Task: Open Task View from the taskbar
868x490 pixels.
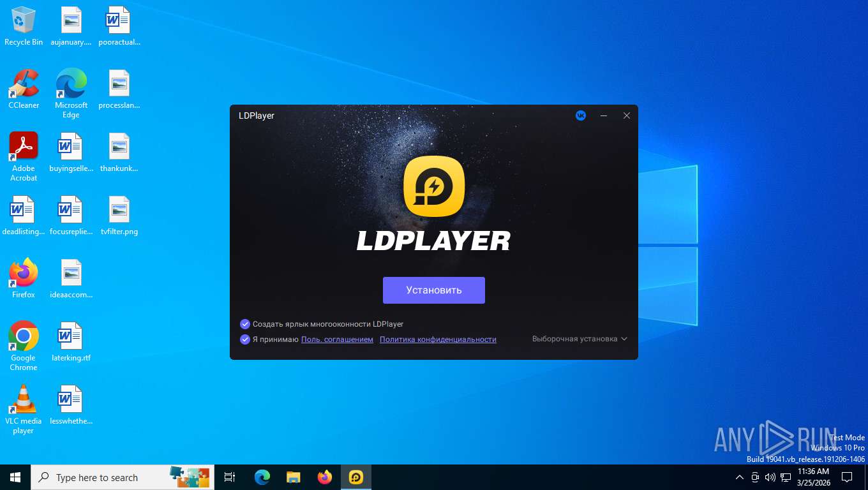Action: pyautogui.click(x=230, y=477)
